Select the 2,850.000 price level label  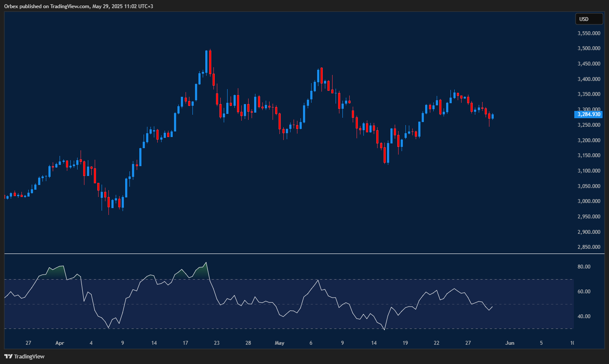(588, 247)
